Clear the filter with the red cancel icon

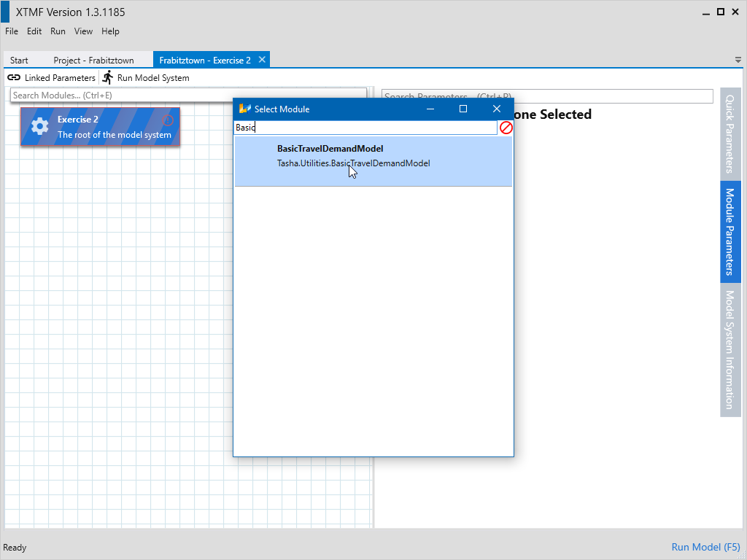[x=506, y=128]
